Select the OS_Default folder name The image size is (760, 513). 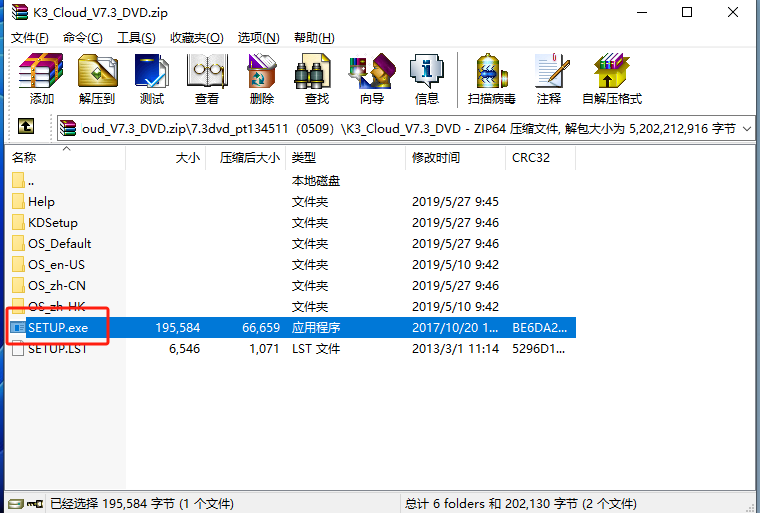tap(60, 243)
